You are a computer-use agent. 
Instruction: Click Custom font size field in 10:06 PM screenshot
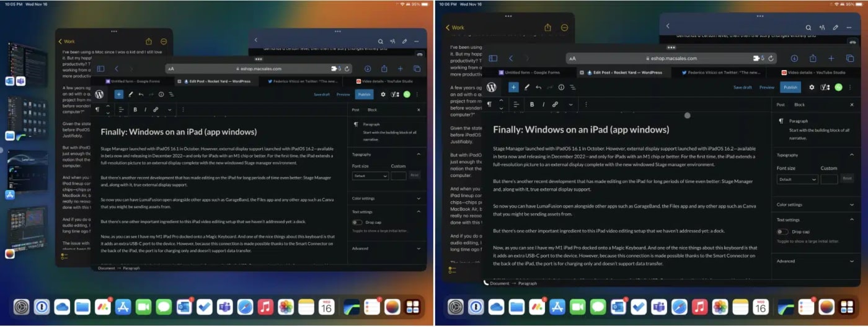pyautogui.click(x=829, y=179)
